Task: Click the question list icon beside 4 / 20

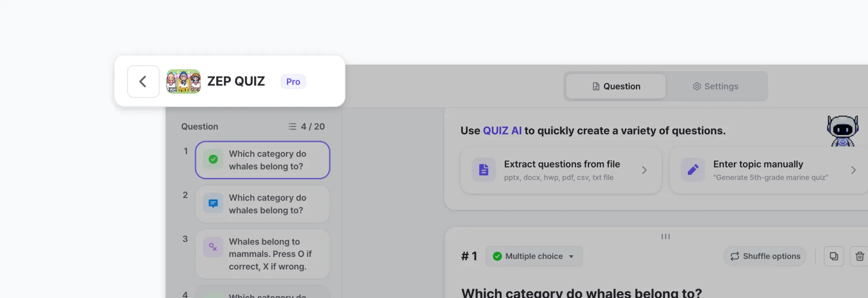Action: pyautogui.click(x=292, y=127)
